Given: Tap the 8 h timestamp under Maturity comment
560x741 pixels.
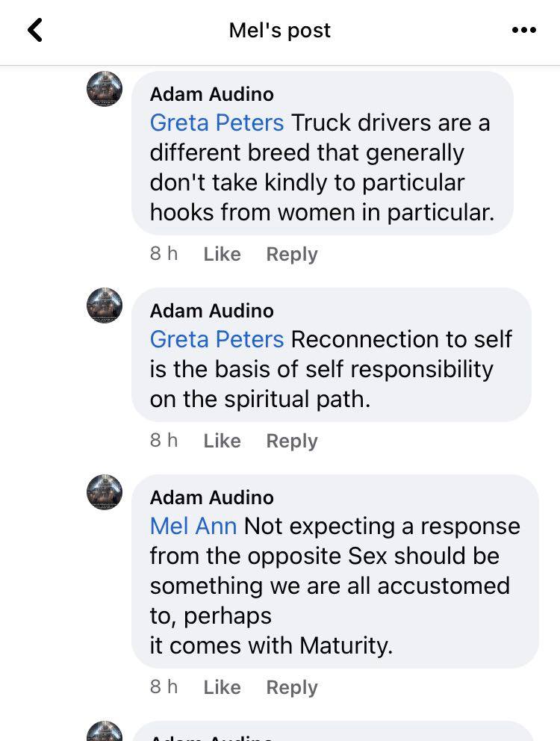Looking at the screenshot, I should (x=164, y=686).
